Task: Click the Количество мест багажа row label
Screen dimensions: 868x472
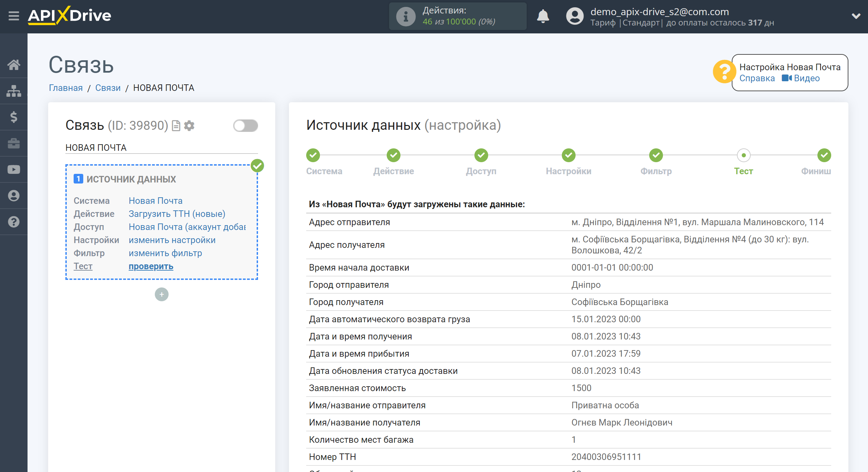Action: click(361, 440)
